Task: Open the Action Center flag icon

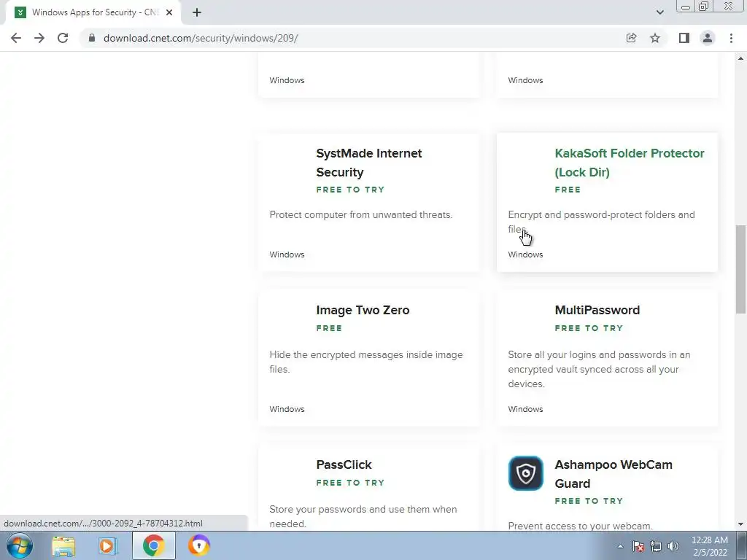Action: point(638,546)
